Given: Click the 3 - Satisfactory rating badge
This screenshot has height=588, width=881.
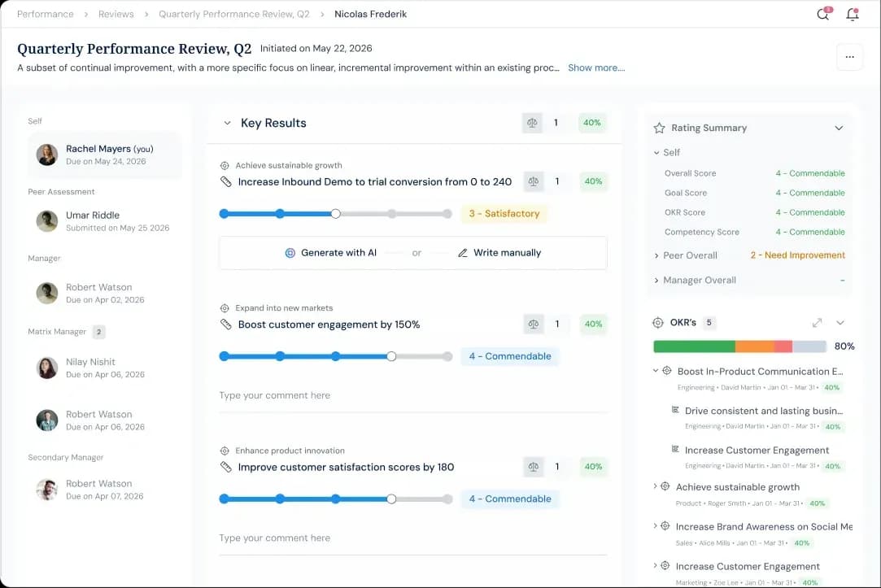Looking at the screenshot, I should click(504, 214).
